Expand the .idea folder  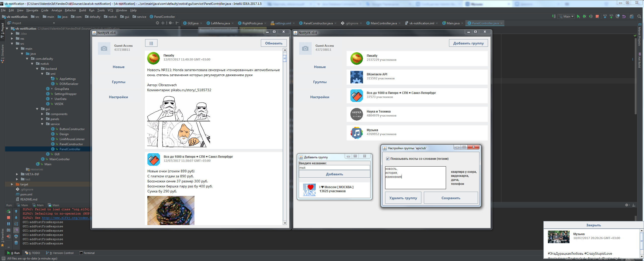pos(12,34)
